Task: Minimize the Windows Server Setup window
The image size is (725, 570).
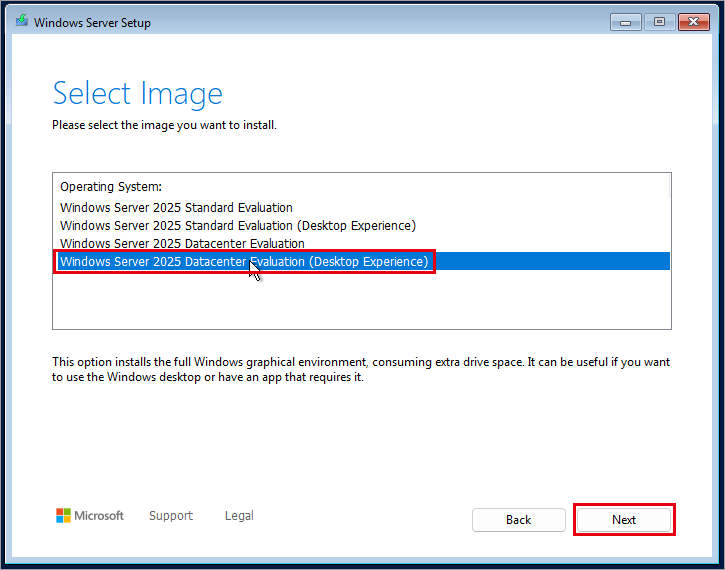Action: [x=625, y=22]
